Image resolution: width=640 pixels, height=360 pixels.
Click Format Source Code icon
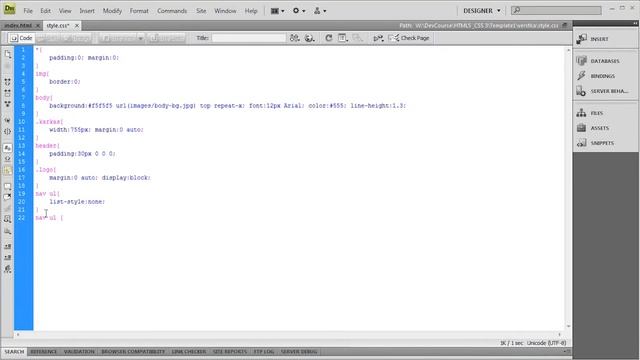coord(7,269)
